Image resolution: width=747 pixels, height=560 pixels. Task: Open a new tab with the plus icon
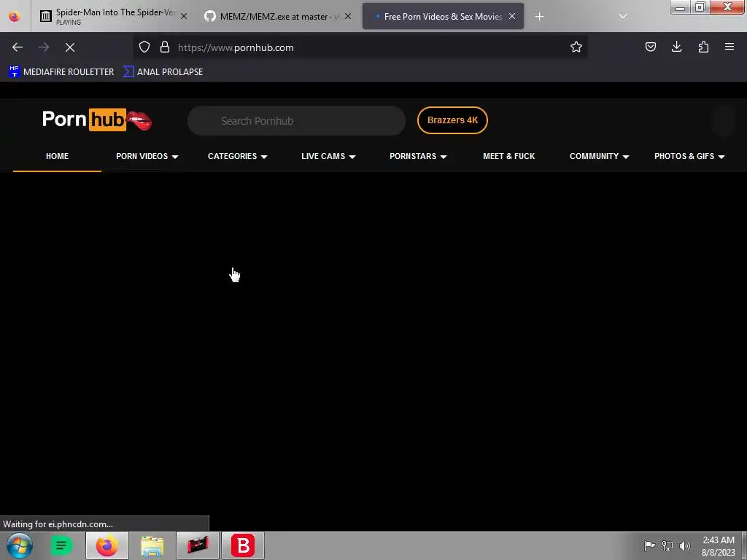(539, 17)
